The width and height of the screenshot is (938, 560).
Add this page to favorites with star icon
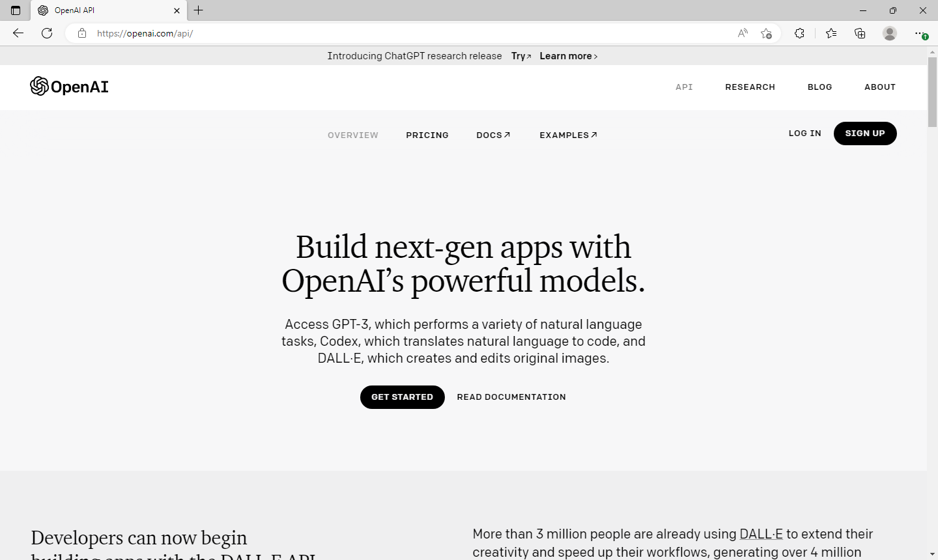[x=766, y=33]
